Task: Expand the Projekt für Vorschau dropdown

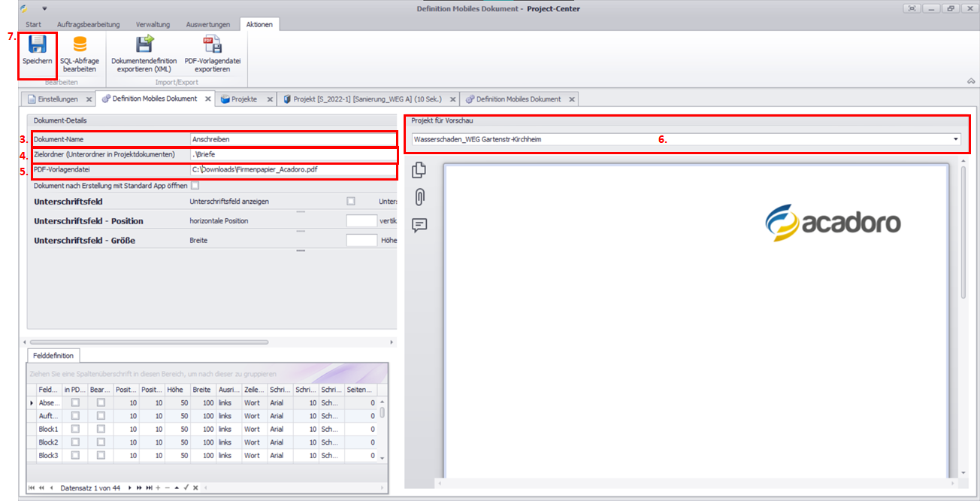Action: (x=956, y=139)
